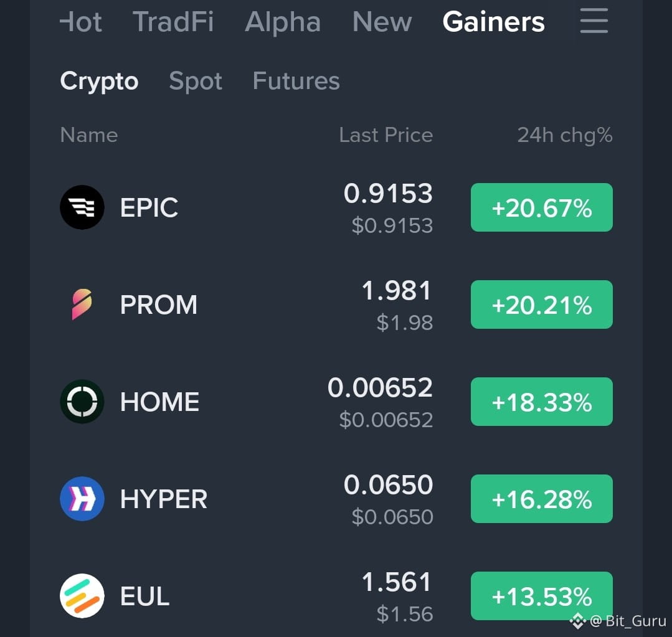Screen dimensions: 672x637
Task: Tap the HYPER coin logo
Action: click(x=82, y=499)
